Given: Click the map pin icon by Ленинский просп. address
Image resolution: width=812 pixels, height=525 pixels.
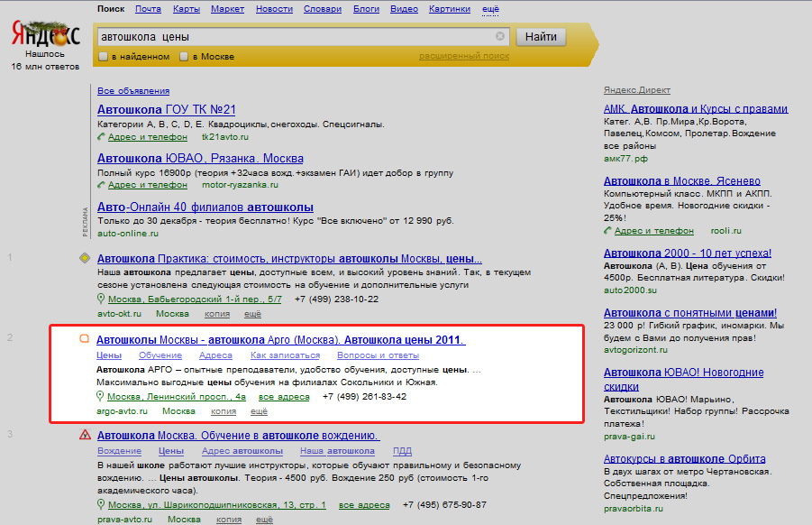Looking at the screenshot, I should 100,397.
